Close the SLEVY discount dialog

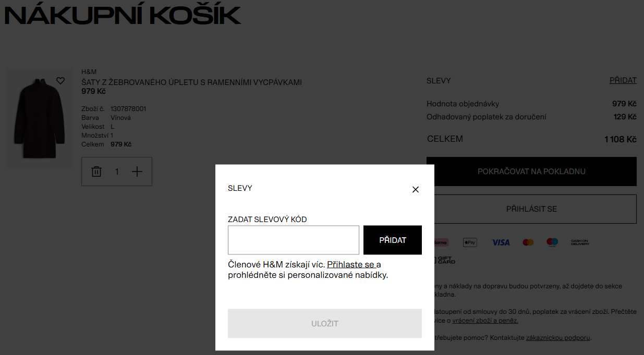click(x=415, y=189)
